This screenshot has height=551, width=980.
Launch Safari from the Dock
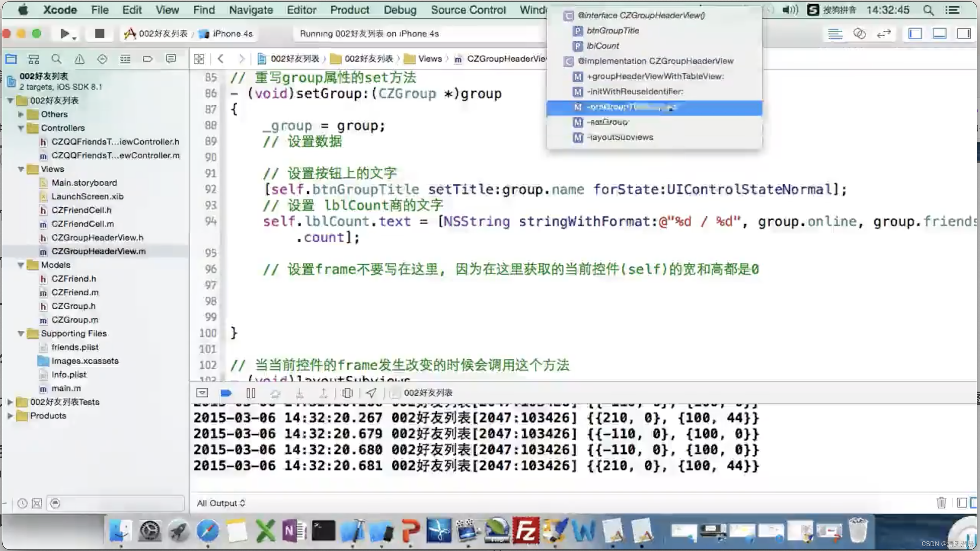point(208,531)
